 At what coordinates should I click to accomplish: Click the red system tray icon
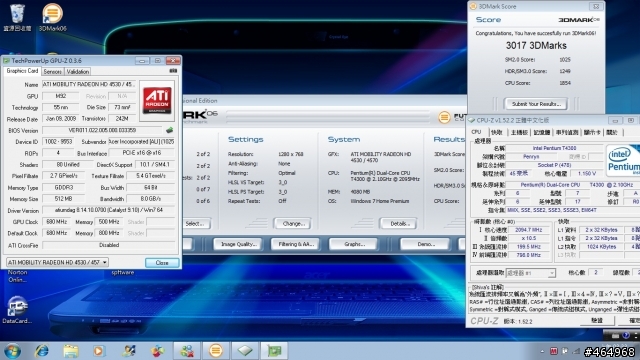(x=553, y=351)
